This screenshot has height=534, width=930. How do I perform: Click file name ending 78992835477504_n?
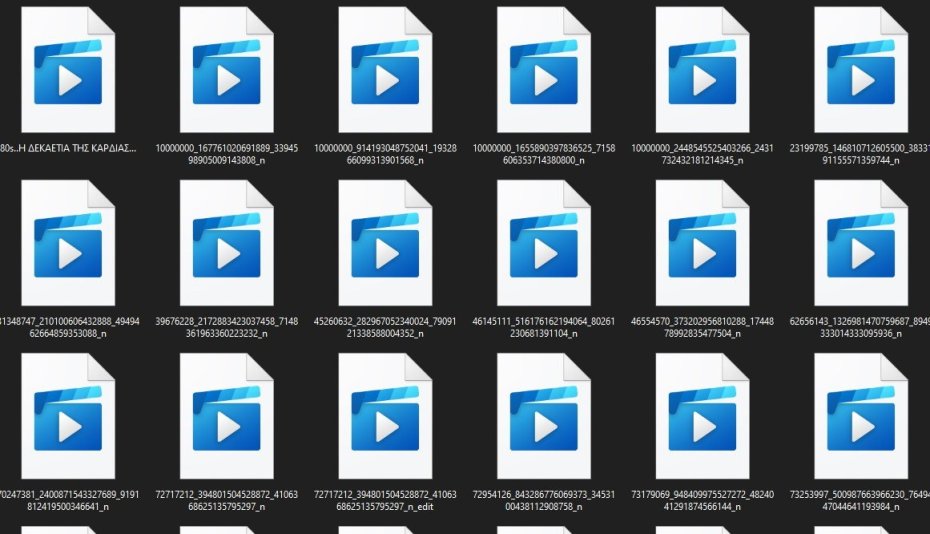coord(702,328)
